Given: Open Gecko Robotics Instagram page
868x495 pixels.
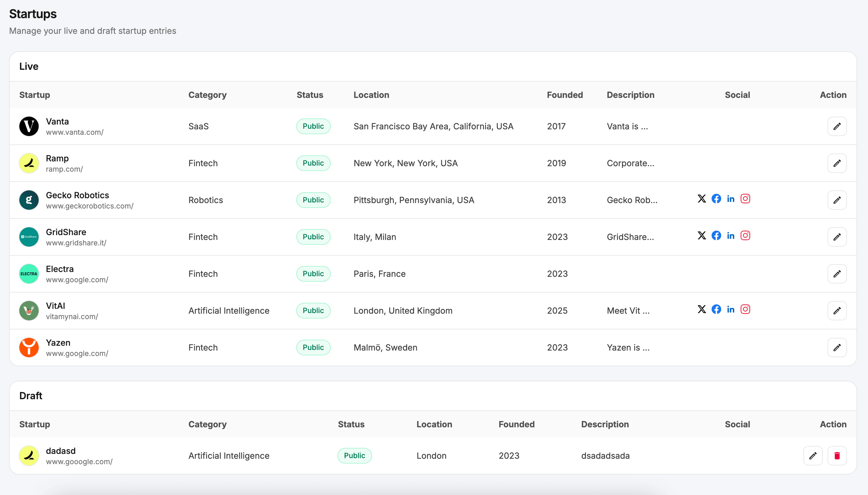Looking at the screenshot, I should pyautogui.click(x=745, y=199).
